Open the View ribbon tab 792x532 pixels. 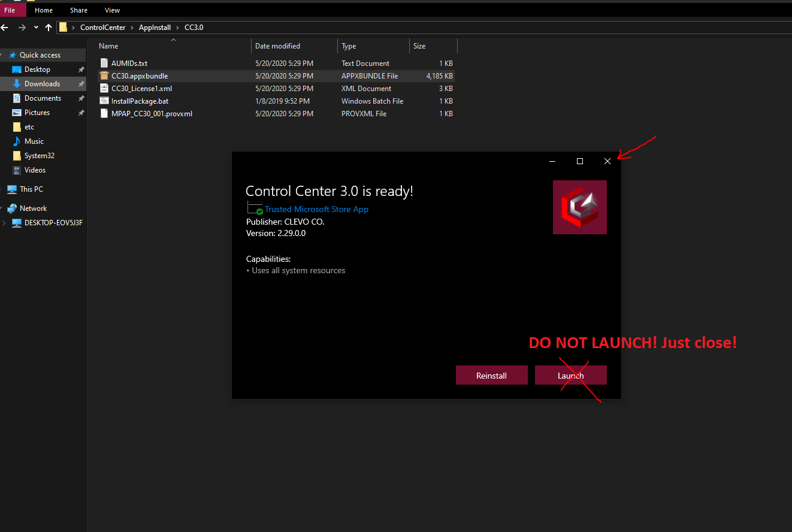[112, 10]
